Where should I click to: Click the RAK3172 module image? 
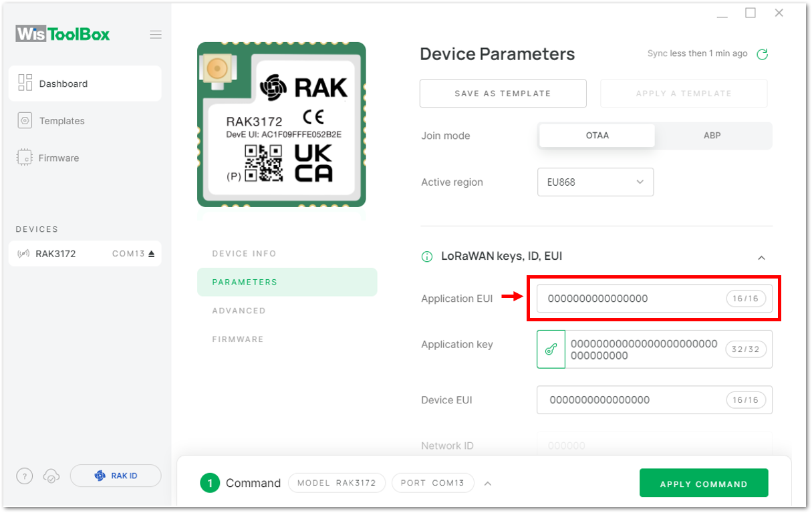(x=281, y=125)
